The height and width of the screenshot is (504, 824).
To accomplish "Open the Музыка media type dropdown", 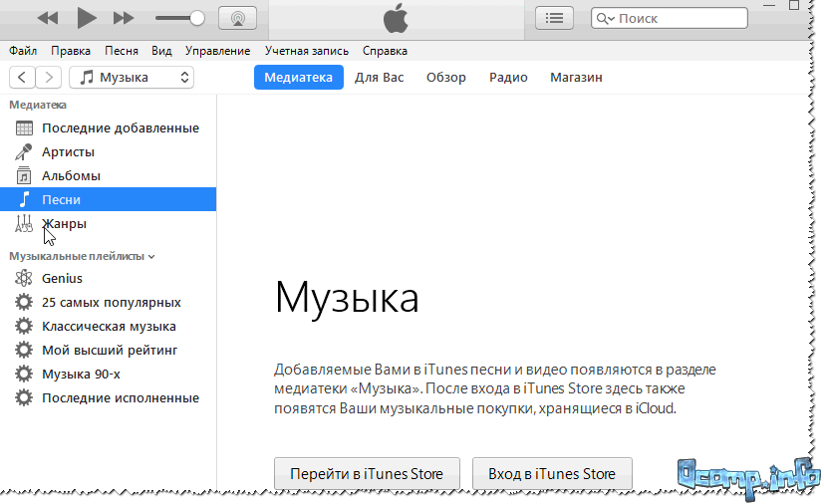I will click(x=132, y=78).
